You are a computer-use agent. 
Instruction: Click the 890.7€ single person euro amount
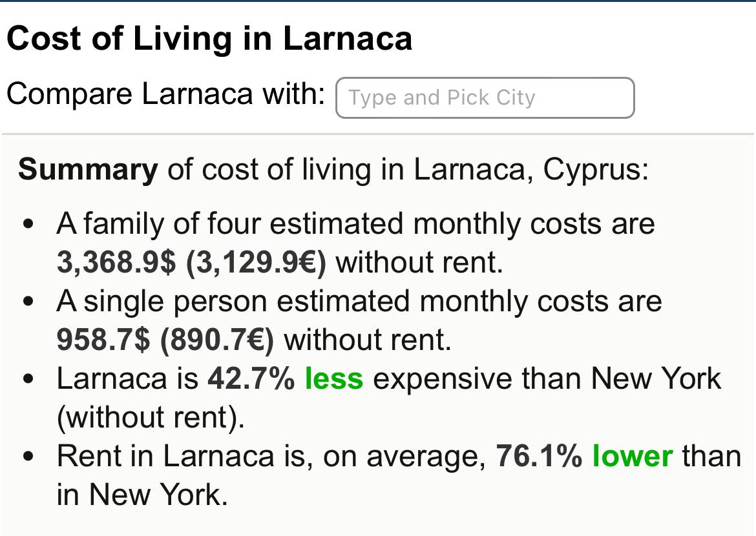tap(217, 340)
